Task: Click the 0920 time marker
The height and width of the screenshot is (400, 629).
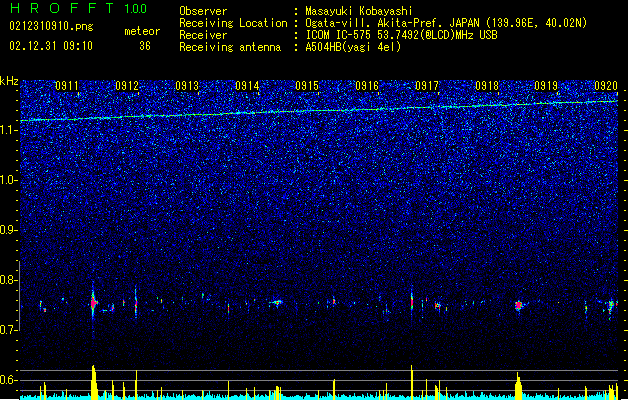Action: click(606, 86)
